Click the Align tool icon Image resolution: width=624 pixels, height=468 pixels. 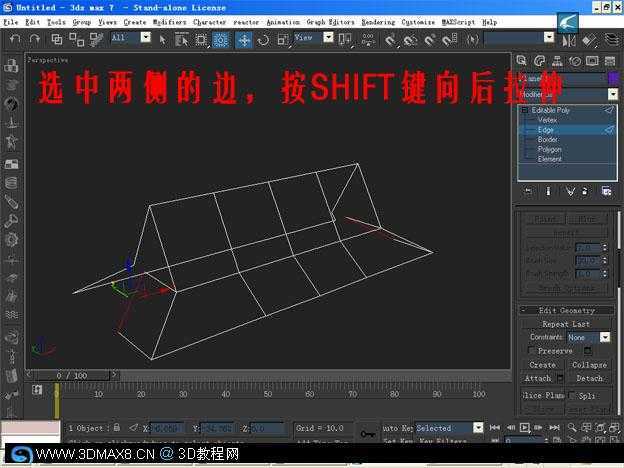589,40
